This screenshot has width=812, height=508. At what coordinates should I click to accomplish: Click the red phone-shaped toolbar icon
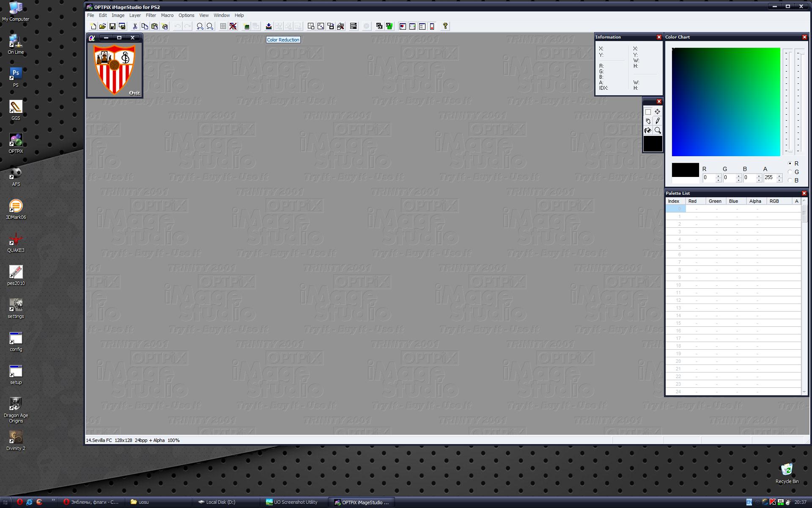point(432,26)
